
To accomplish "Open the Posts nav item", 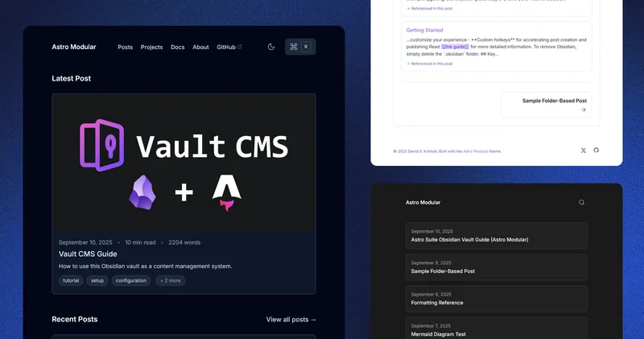I will click(125, 48).
